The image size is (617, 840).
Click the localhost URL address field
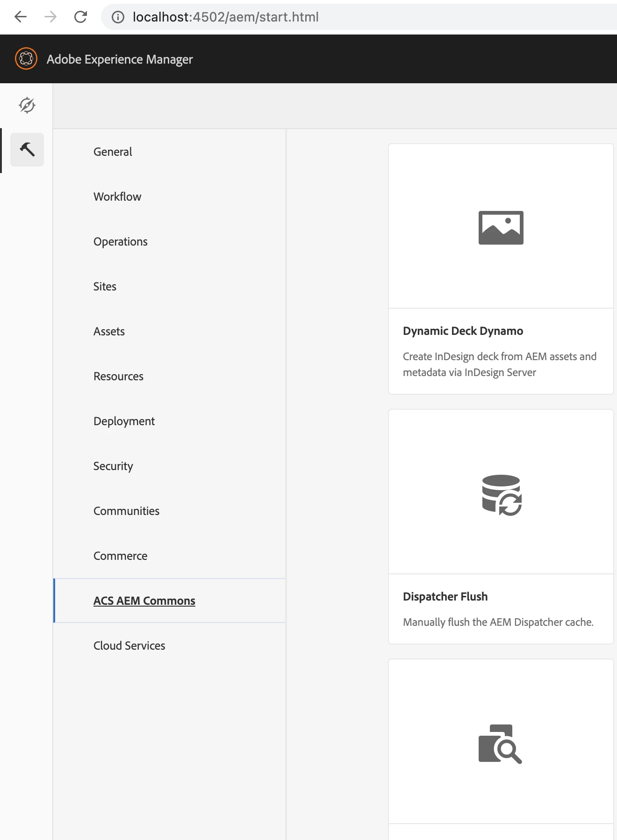359,17
